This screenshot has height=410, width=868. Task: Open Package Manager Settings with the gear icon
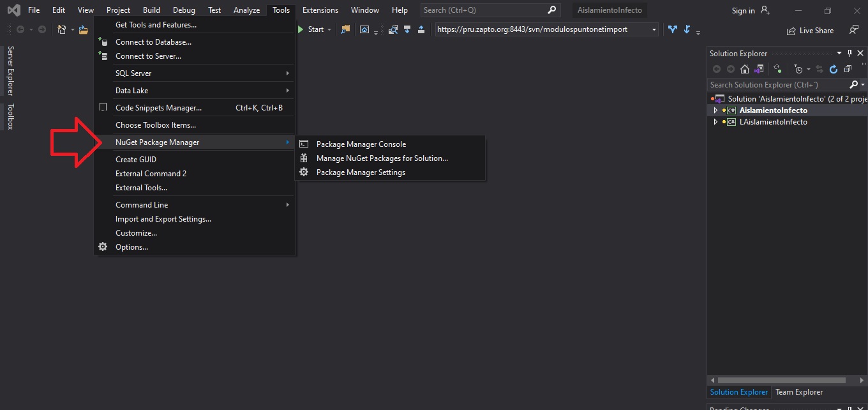(304, 172)
